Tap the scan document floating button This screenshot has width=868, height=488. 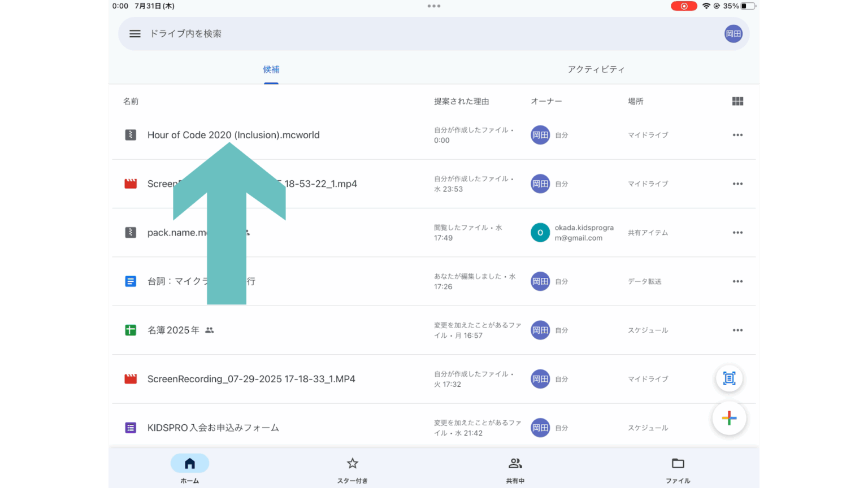point(729,378)
